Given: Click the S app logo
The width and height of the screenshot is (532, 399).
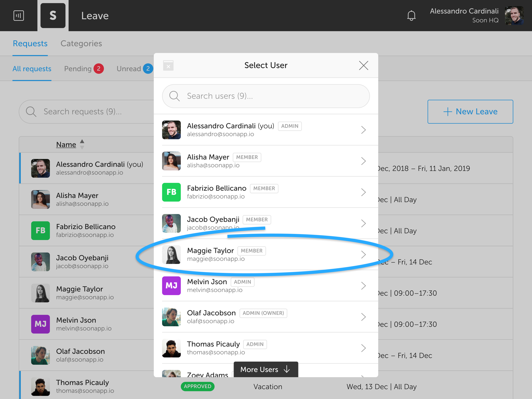Looking at the screenshot, I should 53,16.
